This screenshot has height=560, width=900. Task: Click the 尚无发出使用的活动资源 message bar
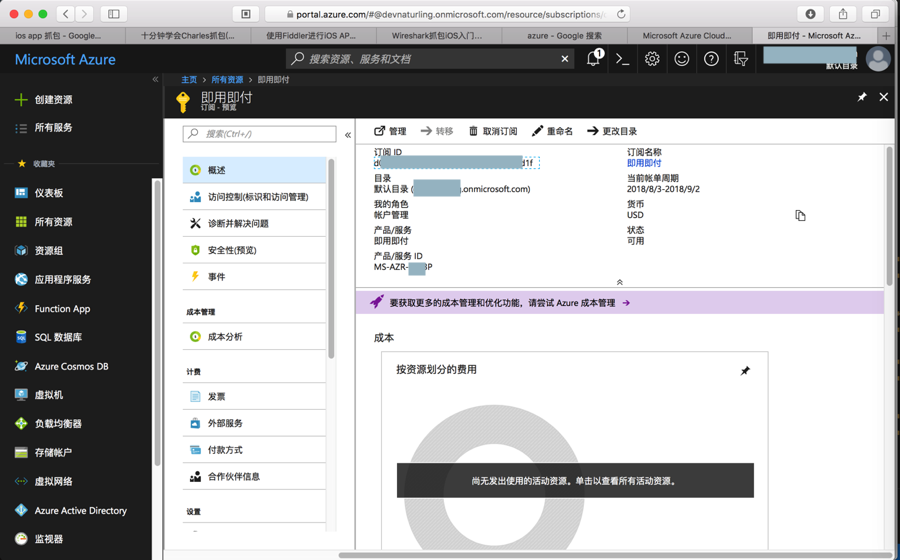[575, 480]
